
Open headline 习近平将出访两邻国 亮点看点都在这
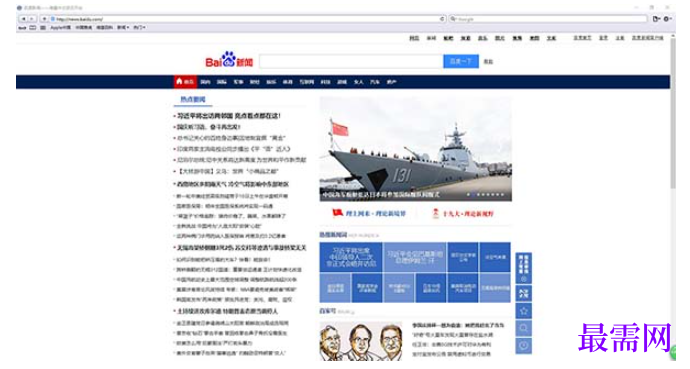pos(228,116)
